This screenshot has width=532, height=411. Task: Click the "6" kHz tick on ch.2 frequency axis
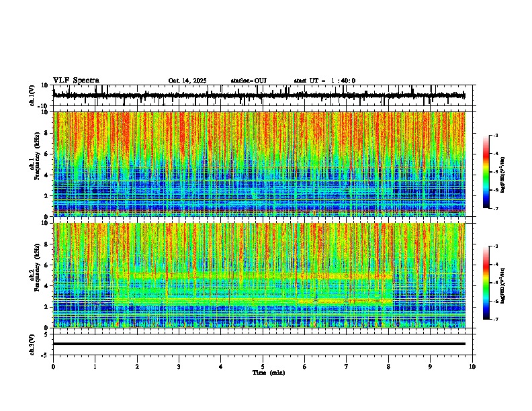click(x=46, y=265)
